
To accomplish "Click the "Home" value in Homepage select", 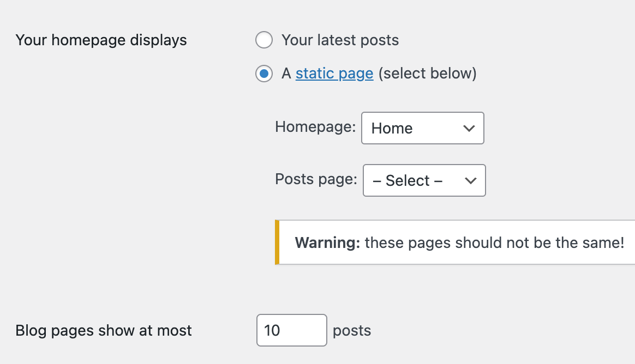I will pos(392,129).
